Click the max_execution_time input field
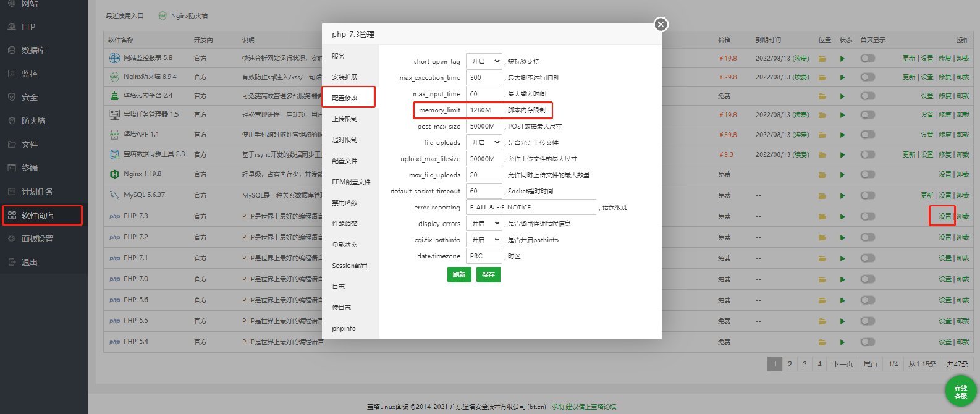Viewport: 980px width, 414px height. [x=484, y=77]
